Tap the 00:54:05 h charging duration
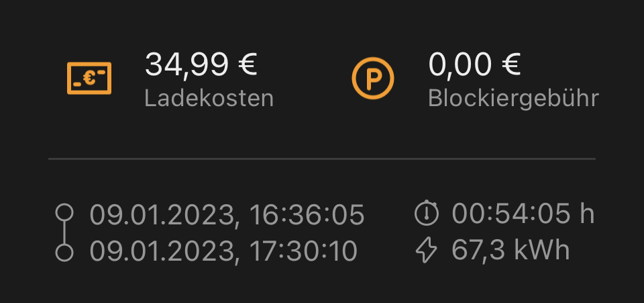 [523, 214]
